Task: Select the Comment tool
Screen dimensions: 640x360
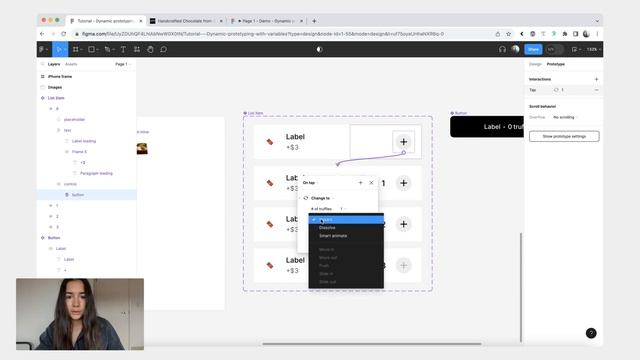Action: (x=164, y=49)
